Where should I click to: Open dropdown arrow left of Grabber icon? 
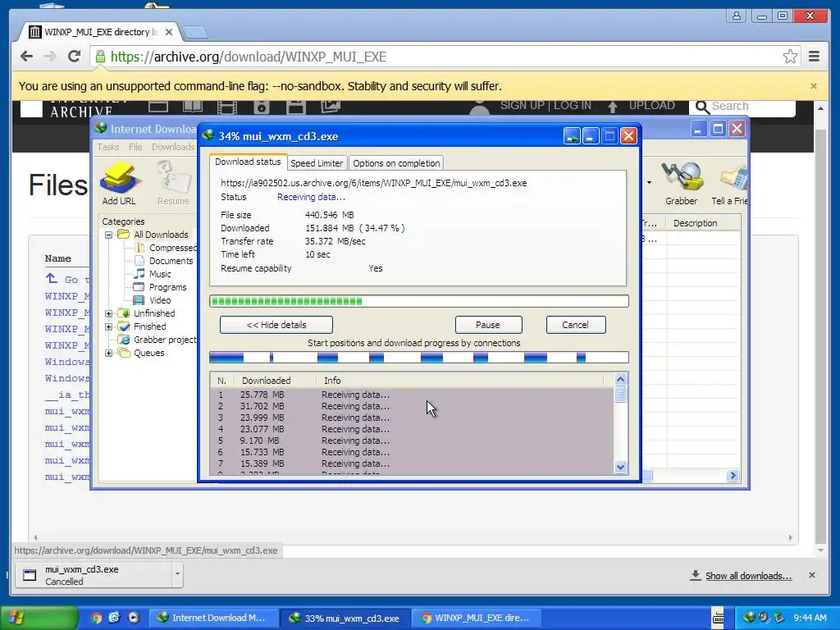[x=650, y=183]
